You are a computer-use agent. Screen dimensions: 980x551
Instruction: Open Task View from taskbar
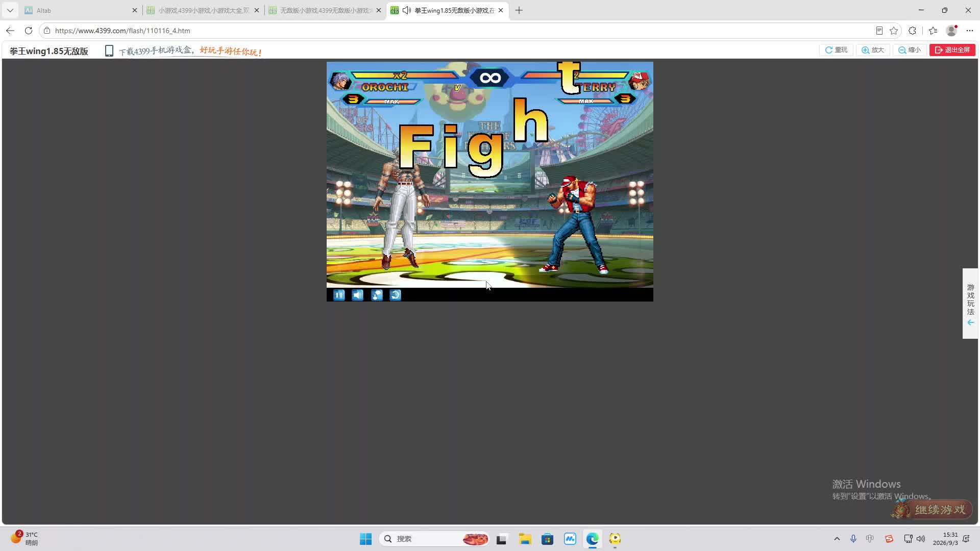[x=502, y=539]
